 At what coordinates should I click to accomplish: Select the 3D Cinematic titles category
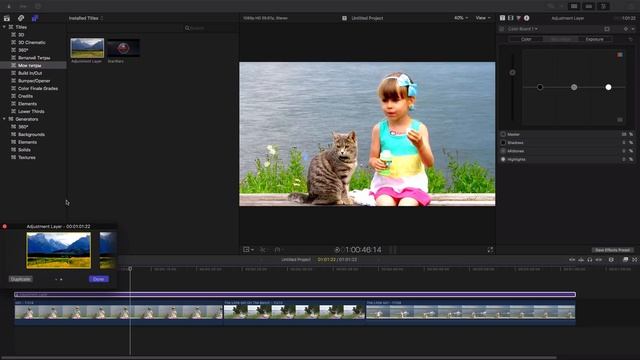(x=31, y=42)
